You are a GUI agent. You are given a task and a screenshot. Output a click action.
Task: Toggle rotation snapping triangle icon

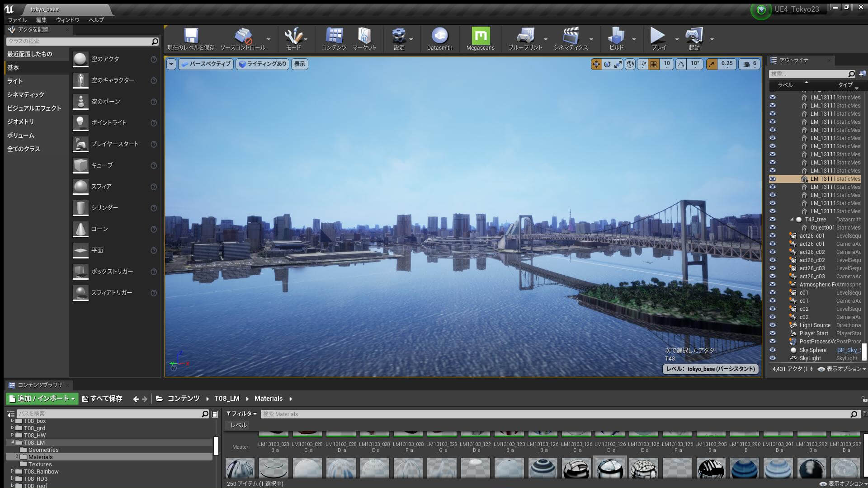click(681, 64)
